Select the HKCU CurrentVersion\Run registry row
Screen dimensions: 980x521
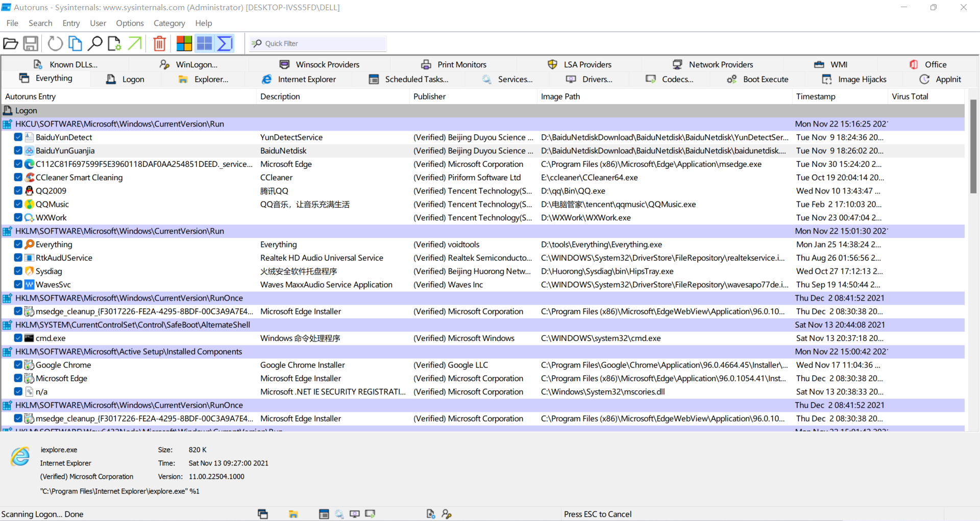click(x=483, y=124)
